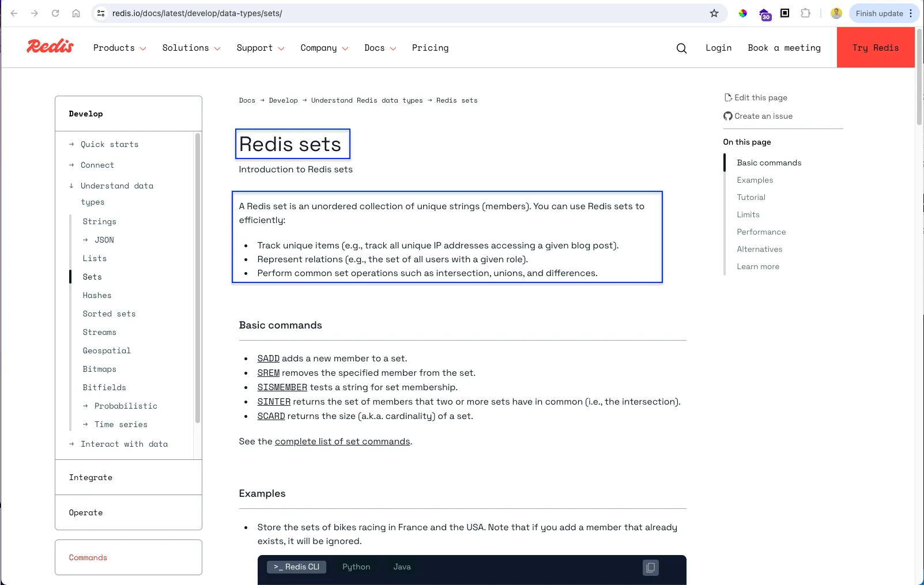Click the GitHub icon beside Create an issue
Viewport: 924px width, 585px height.
point(728,116)
